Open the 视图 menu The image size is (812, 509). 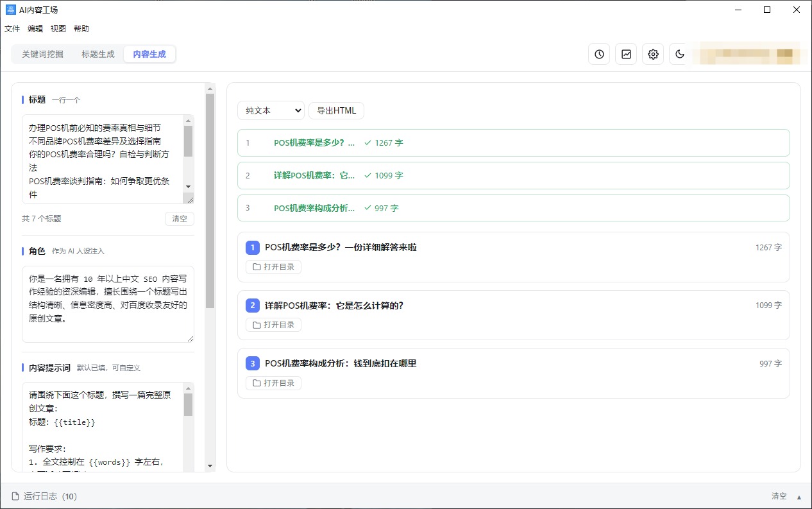[x=58, y=29]
